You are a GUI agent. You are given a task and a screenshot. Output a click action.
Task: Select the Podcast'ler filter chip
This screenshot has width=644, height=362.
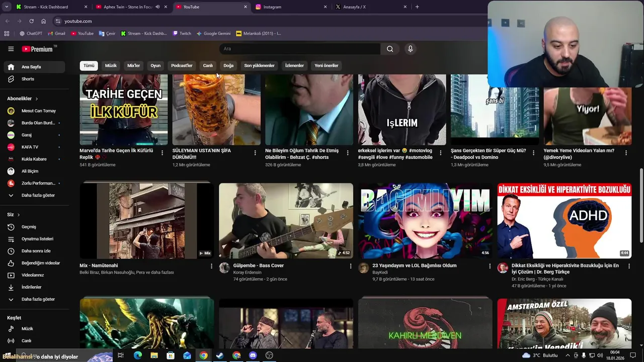point(182,65)
